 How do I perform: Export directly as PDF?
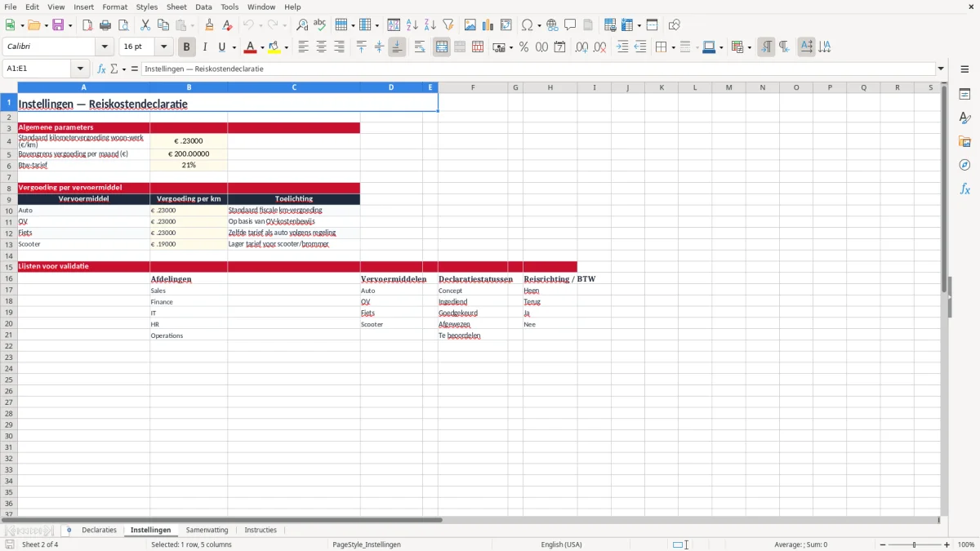87,25
